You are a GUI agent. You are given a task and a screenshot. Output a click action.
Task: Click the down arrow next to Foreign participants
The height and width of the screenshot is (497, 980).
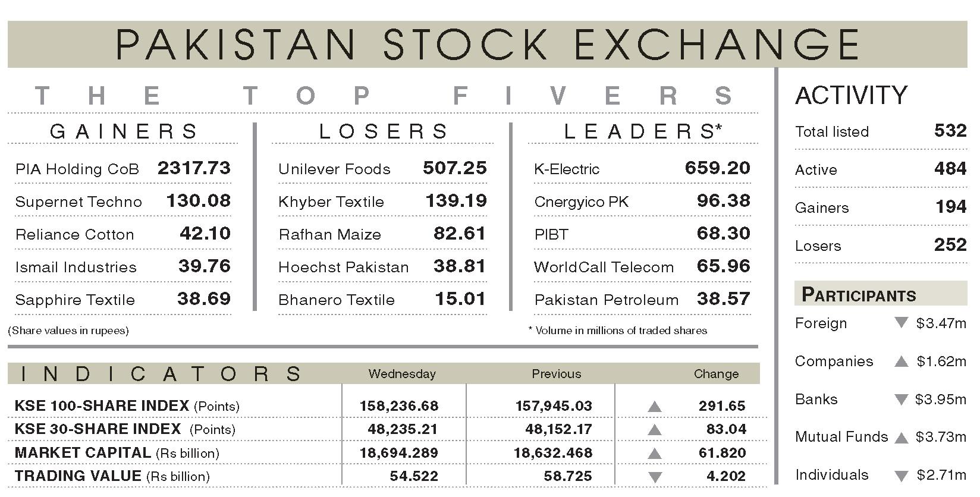point(902,323)
